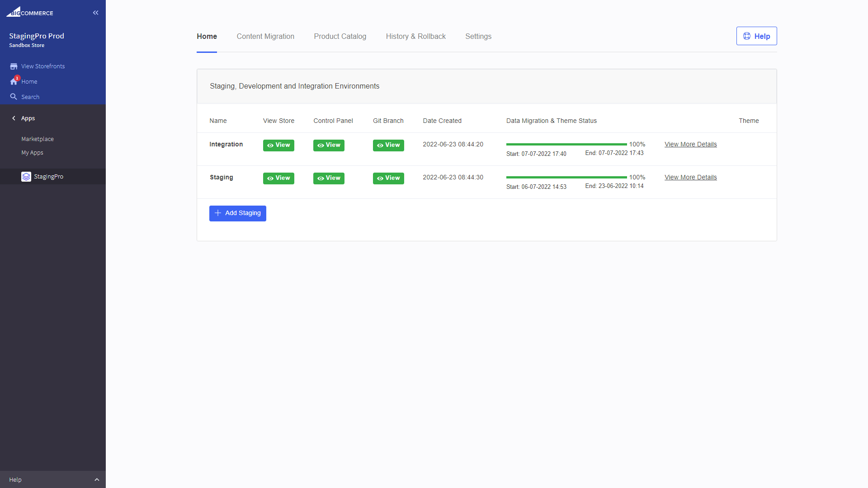Viewport: 868px width, 488px height.
Task: View Store for the Staging environment
Action: [x=278, y=178]
